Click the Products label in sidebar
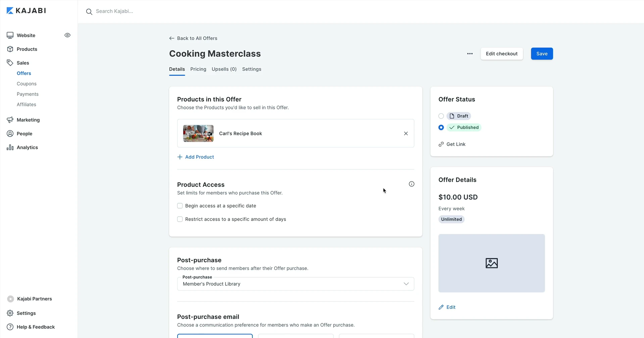This screenshot has width=644, height=338. click(27, 49)
